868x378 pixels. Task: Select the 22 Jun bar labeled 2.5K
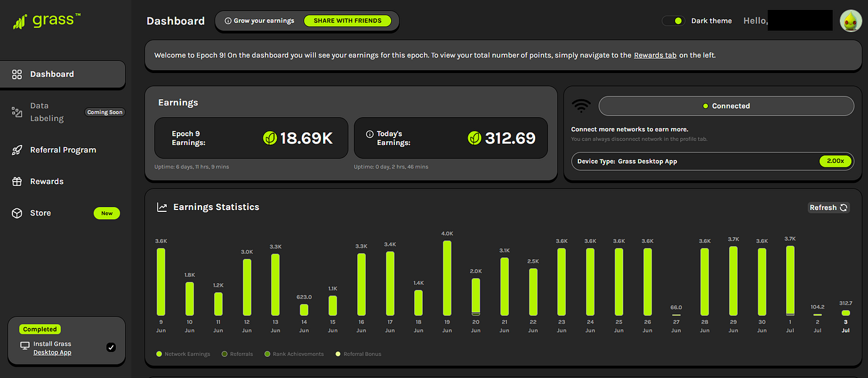533,292
